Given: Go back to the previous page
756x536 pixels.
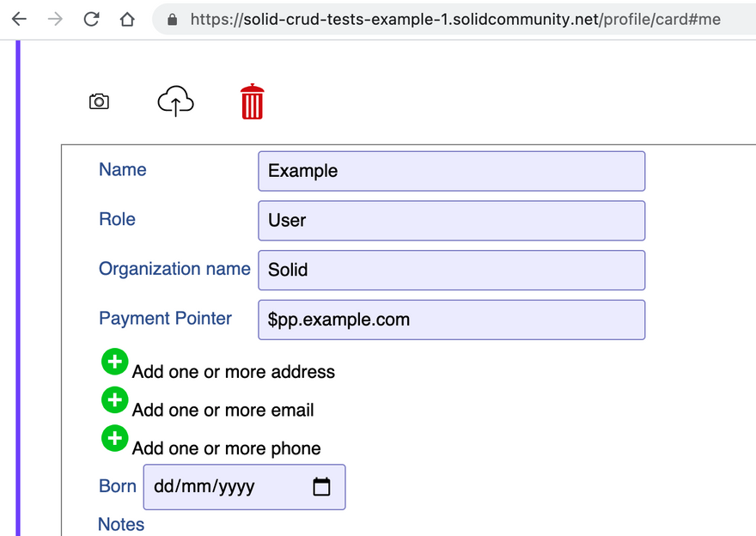Looking at the screenshot, I should [19, 19].
